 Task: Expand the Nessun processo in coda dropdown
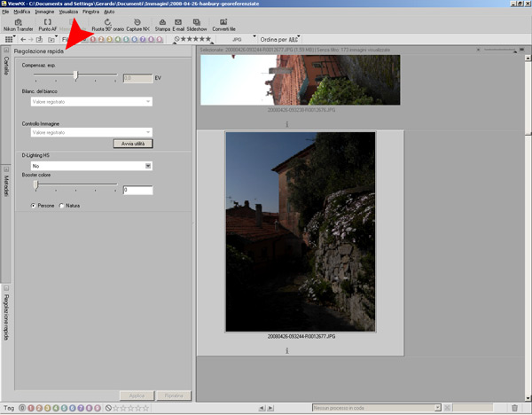[377, 408]
